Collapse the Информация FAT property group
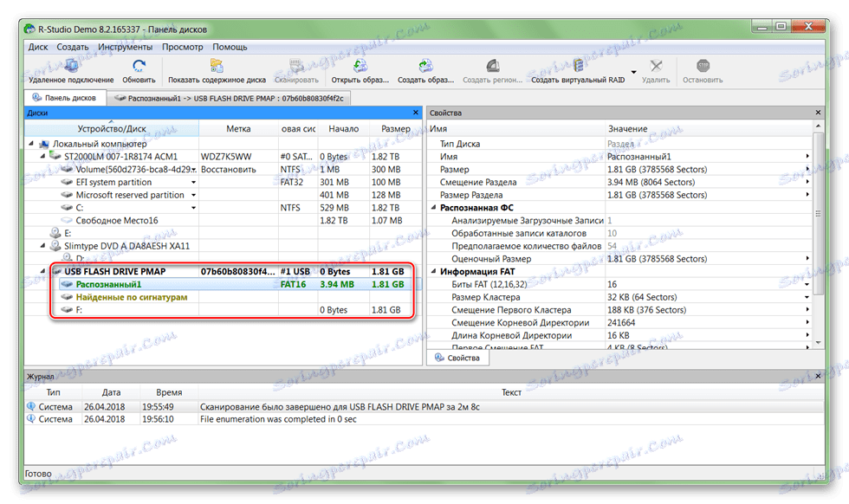 434,271
